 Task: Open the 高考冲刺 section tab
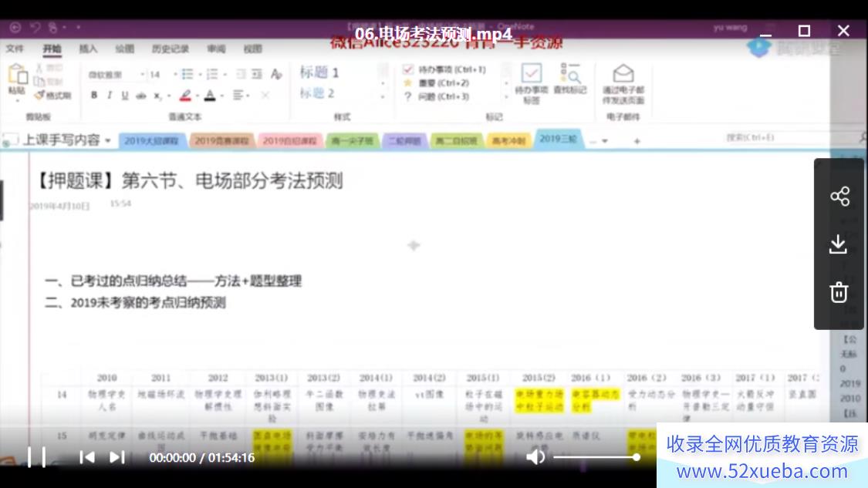(508, 140)
